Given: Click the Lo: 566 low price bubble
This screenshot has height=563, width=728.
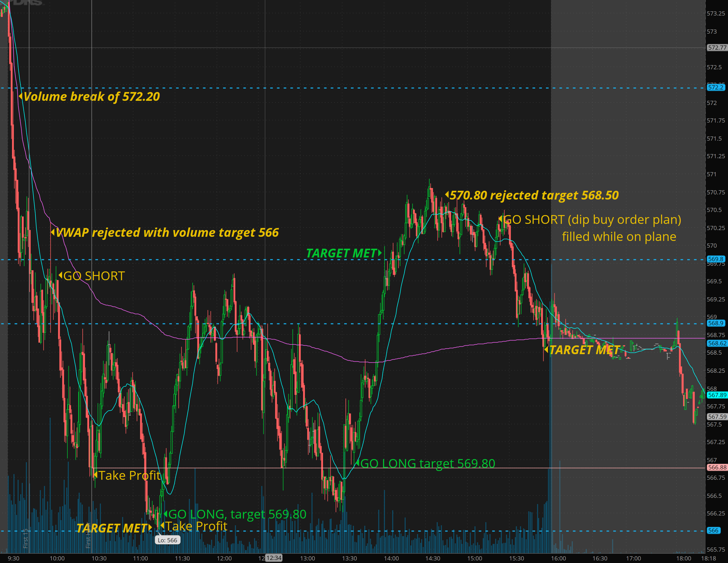Looking at the screenshot, I should [x=167, y=540].
